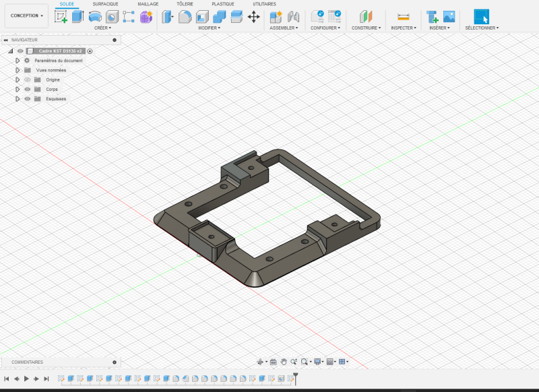Screen dimensions: 539x392
Task: Select the Insert image canvas icon
Action: click(449, 16)
